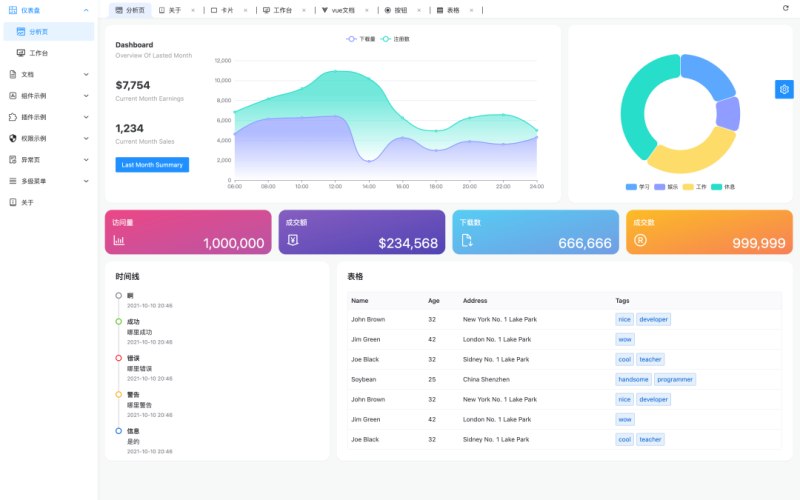Viewport: 800px width, 500px height.
Task: Click the green 成功 timeline dot
Action: (x=118, y=322)
